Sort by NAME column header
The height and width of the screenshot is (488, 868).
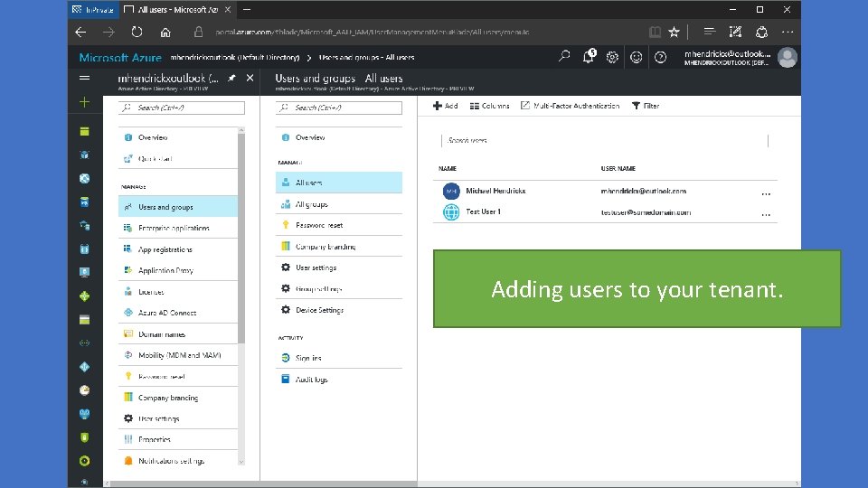(448, 168)
